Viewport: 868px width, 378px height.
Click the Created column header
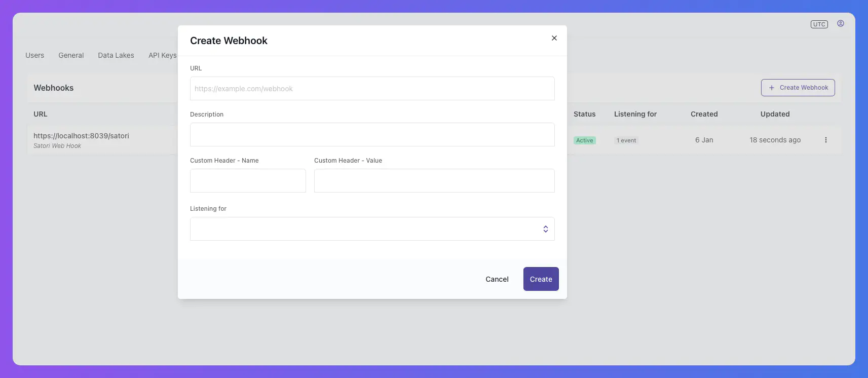(704, 114)
